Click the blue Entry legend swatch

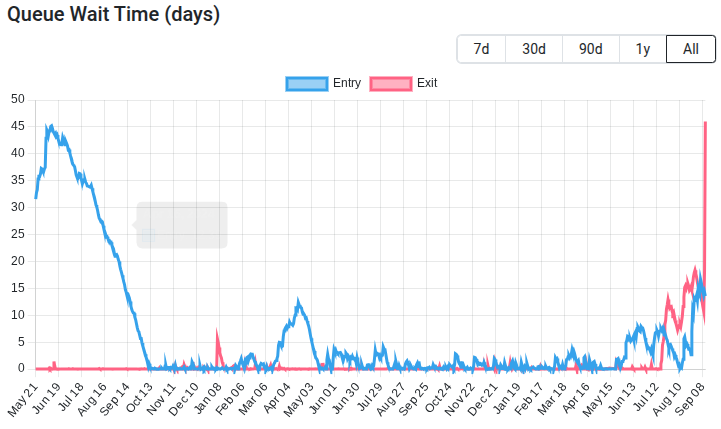tap(307, 83)
